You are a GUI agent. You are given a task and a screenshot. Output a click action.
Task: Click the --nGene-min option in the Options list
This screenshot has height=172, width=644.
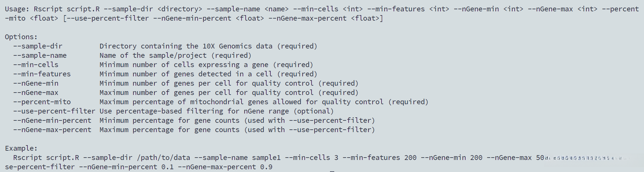coord(36,83)
